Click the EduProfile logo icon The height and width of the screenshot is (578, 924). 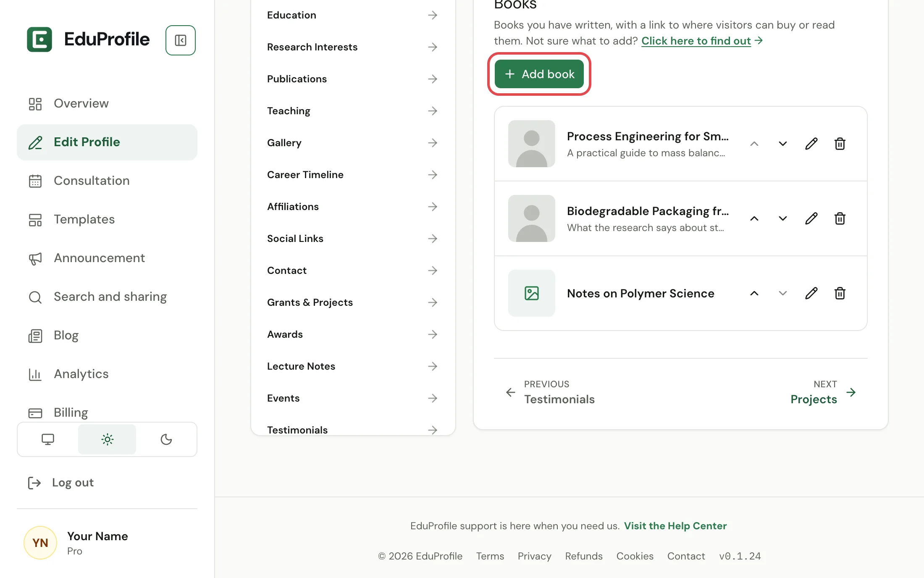tap(39, 39)
